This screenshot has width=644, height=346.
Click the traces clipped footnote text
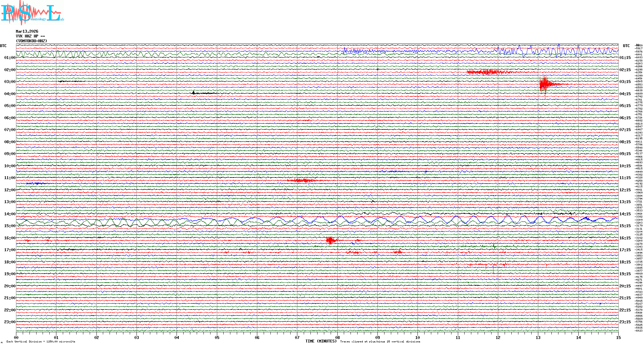pyautogui.click(x=380, y=342)
